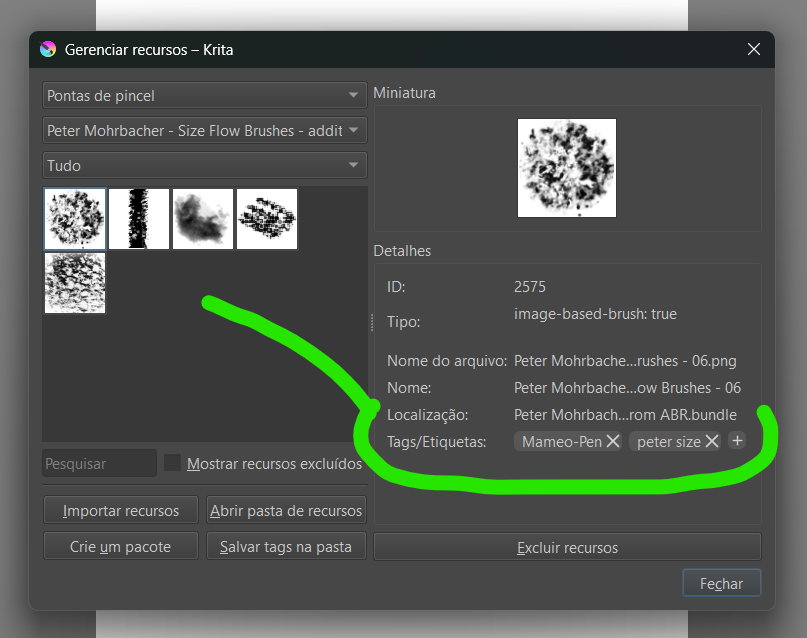Select the rough texture brush thumbnail in second row
The width and height of the screenshot is (807, 638).
[75, 283]
